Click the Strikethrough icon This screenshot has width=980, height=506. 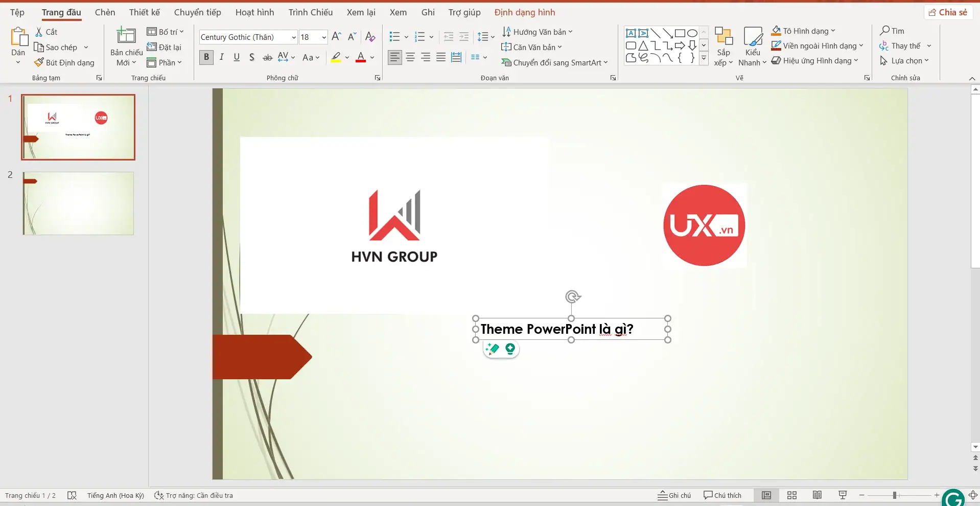tap(267, 57)
